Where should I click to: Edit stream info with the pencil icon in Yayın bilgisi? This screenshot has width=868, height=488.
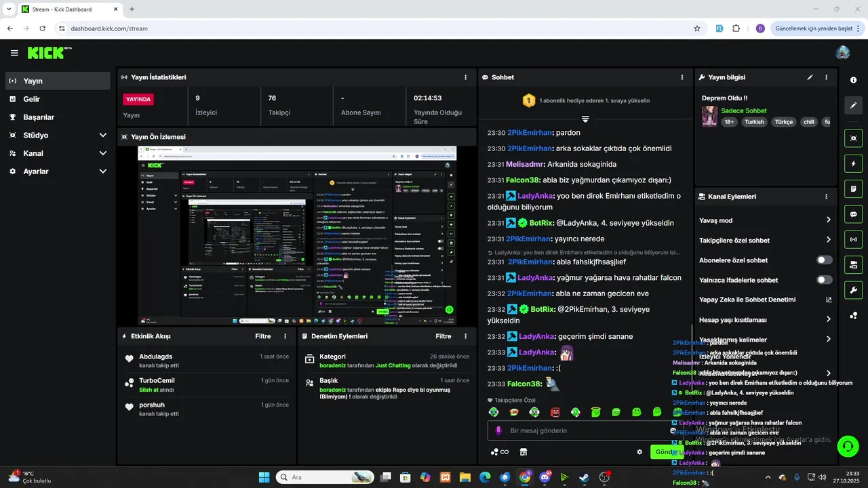(810, 77)
